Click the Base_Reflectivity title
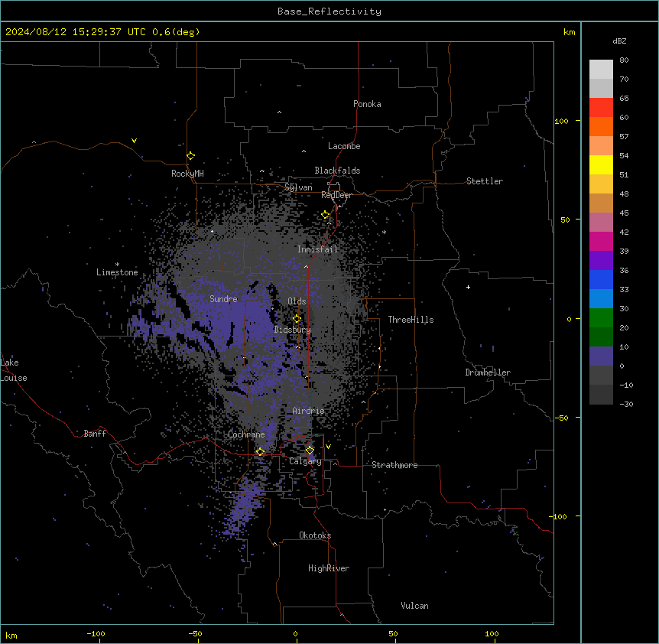The image size is (659, 644). click(329, 11)
